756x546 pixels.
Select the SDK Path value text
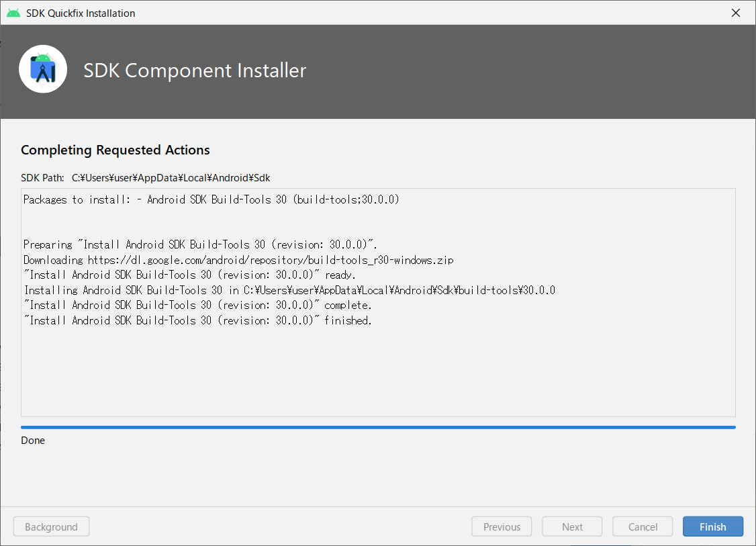[171, 177]
